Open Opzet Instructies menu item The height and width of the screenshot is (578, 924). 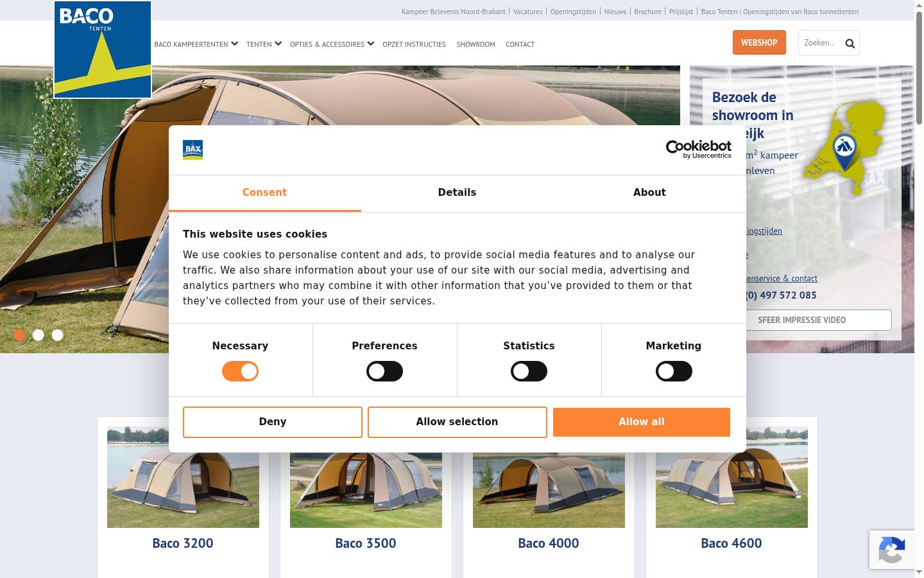(414, 44)
